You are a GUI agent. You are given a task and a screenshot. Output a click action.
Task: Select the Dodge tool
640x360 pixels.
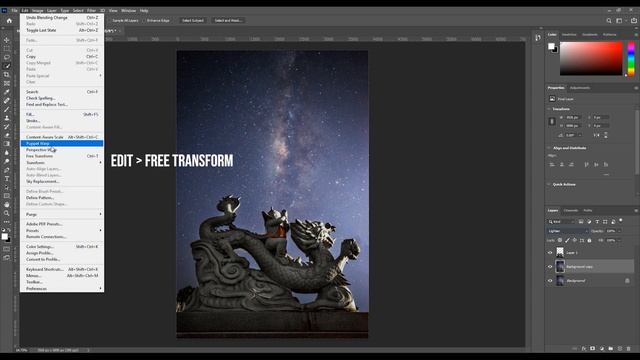click(x=7, y=161)
